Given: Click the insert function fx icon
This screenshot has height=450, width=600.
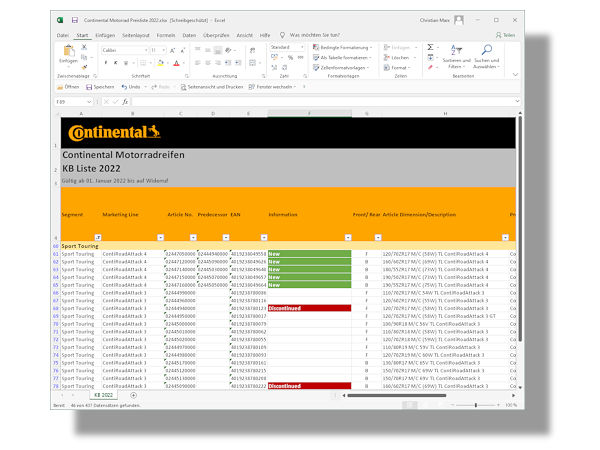Looking at the screenshot, I should [125, 102].
